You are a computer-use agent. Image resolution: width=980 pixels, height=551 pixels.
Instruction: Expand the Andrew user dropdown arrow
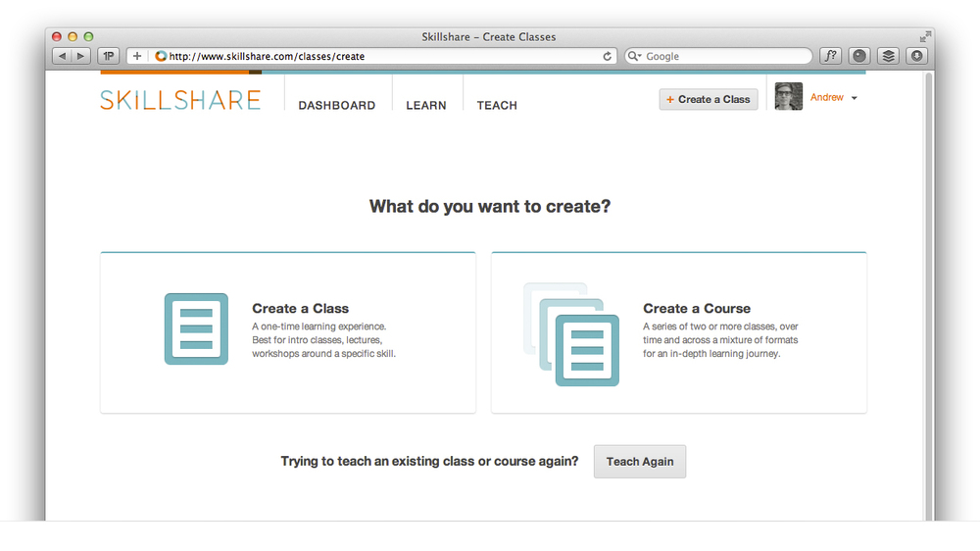pyautogui.click(x=855, y=99)
